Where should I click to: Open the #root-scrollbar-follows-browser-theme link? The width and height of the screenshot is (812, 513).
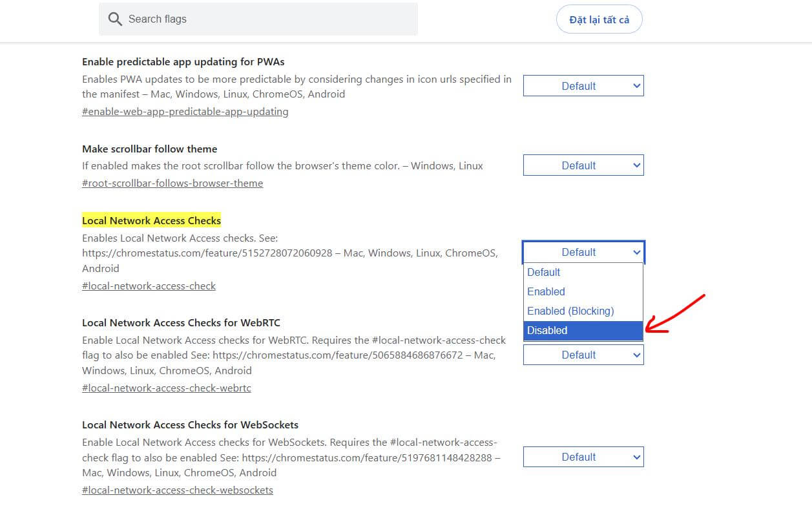pos(172,183)
